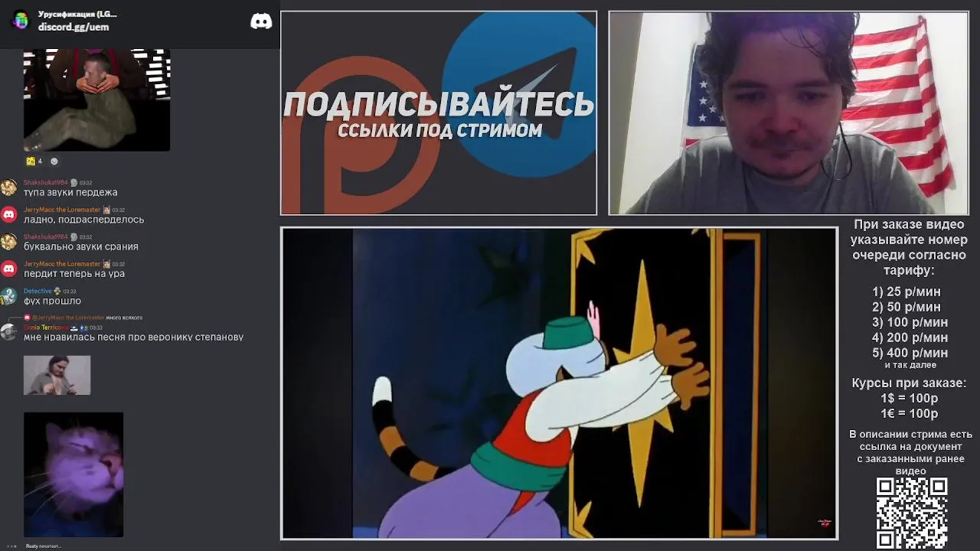Click the message 'тупа звуки пердежа'
This screenshot has height=551, width=980.
click(70, 193)
